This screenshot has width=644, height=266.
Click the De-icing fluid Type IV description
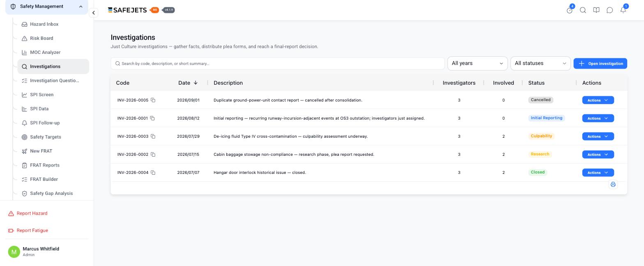tap(290, 136)
